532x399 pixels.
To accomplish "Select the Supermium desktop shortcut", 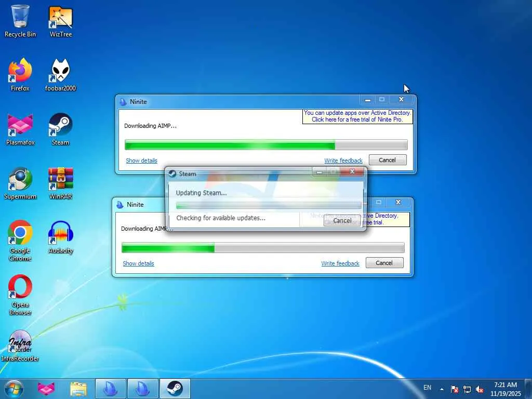I will click(20, 183).
